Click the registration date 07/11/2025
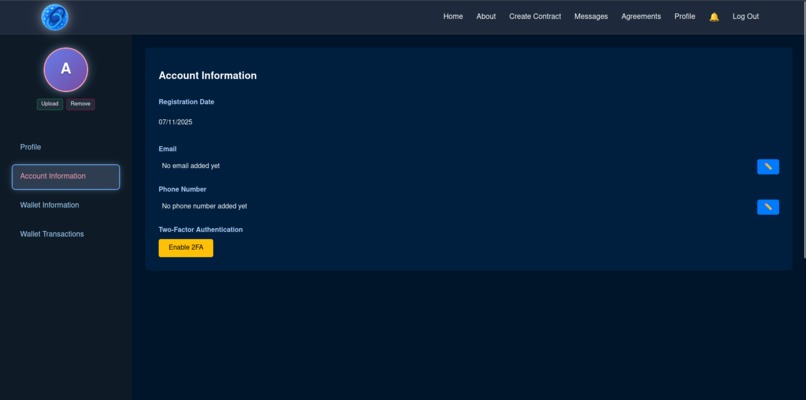Image resolution: width=806 pixels, height=400 pixels. tap(175, 122)
